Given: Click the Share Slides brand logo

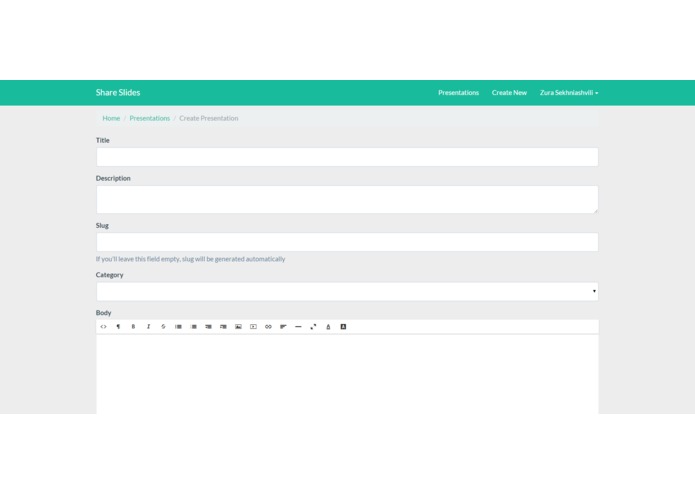Looking at the screenshot, I should [118, 93].
